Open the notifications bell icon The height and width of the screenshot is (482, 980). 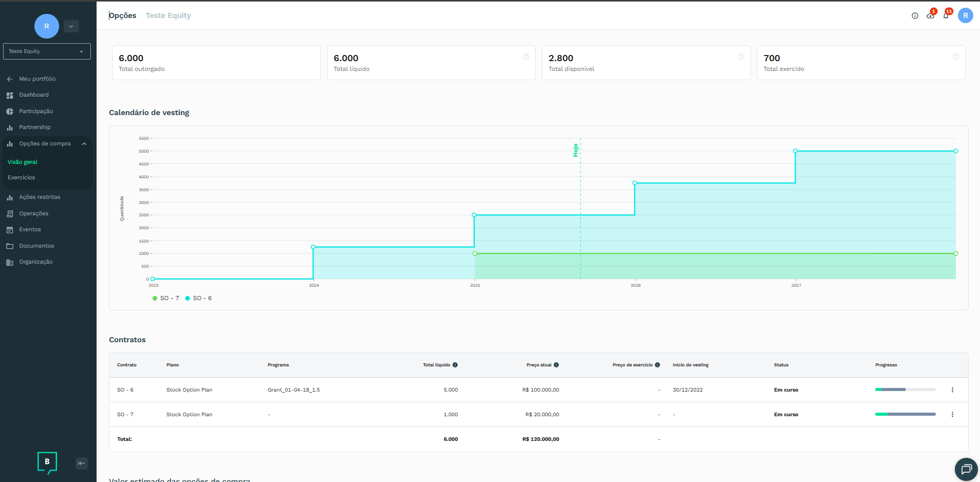(x=946, y=16)
